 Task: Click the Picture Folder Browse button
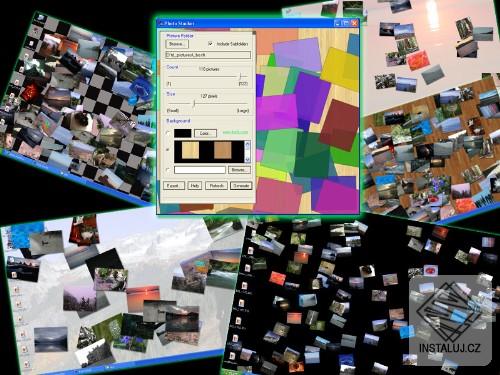(177, 44)
